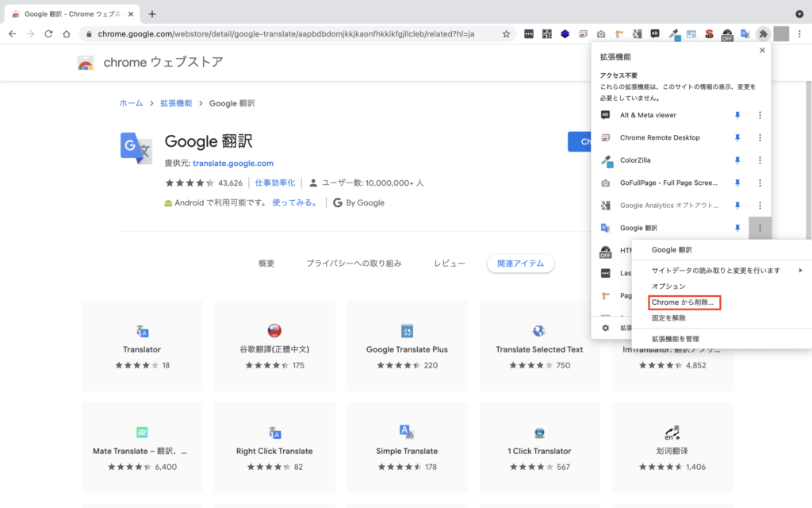Click the Mate Translate card icon
This screenshot has width=812, height=508.
(142, 433)
